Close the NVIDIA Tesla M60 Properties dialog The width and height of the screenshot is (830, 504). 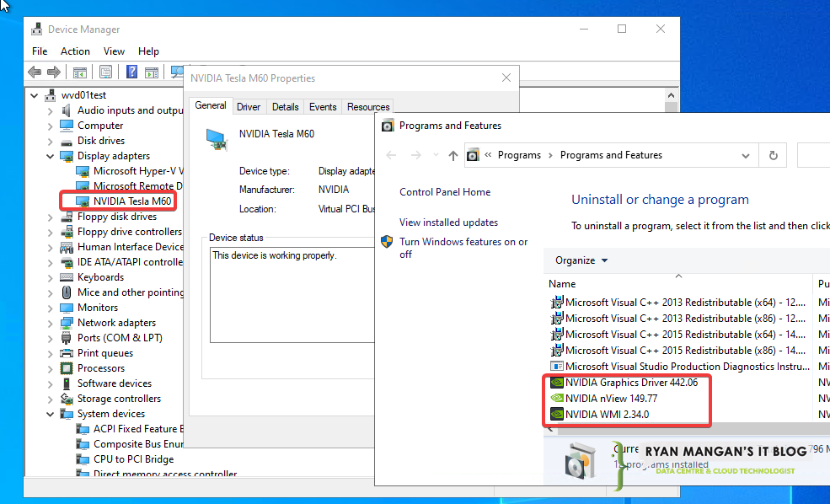coord(506,78)
